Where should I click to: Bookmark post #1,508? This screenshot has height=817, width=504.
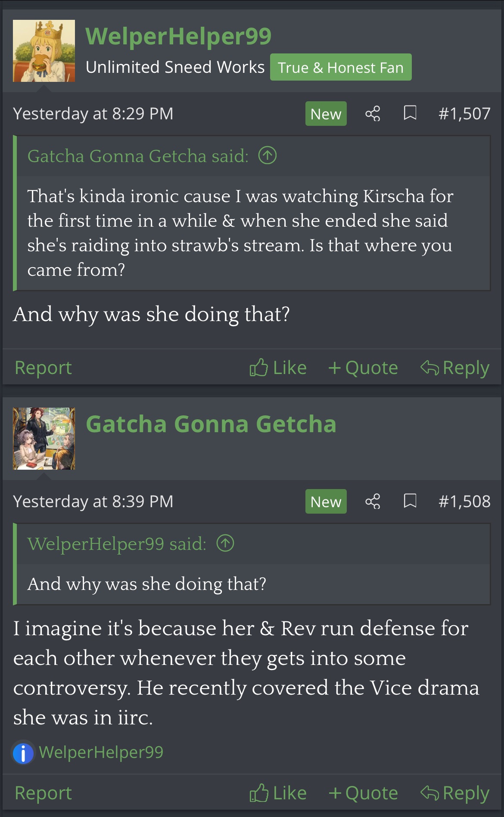(x=410, y=501)
